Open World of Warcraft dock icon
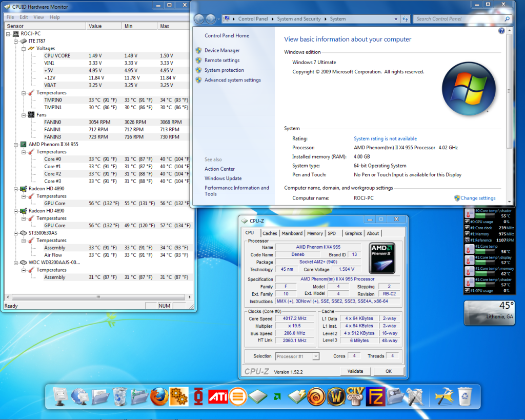525x420 pixels. (x=336, y=396)
